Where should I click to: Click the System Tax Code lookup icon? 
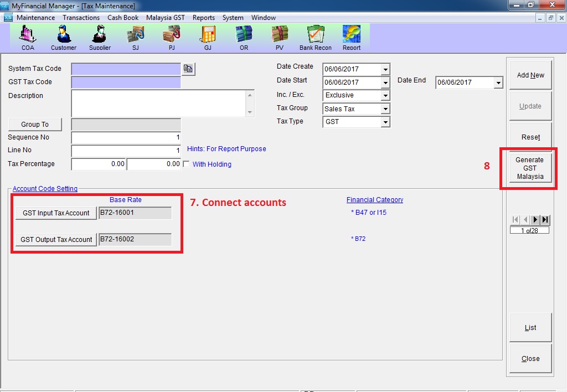(x=189, y=69)
